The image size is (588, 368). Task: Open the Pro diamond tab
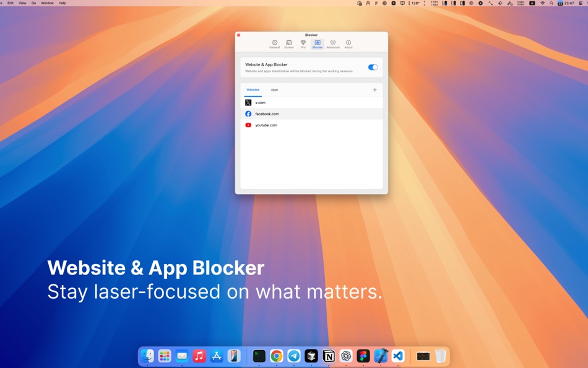pos(303,45)
